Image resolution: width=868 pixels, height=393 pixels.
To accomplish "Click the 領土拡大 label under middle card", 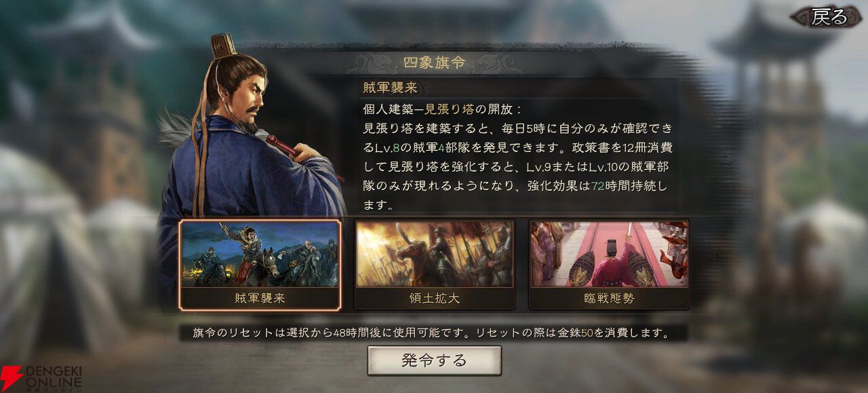I will click(434, 298).
